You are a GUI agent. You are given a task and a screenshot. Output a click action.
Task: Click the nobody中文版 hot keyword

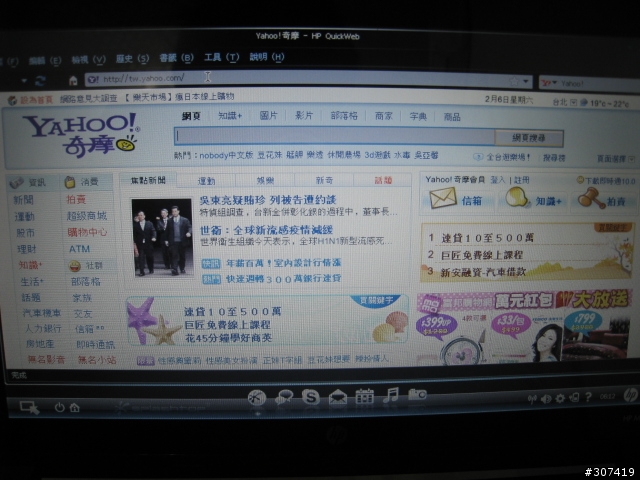click(x=226, y=155)
